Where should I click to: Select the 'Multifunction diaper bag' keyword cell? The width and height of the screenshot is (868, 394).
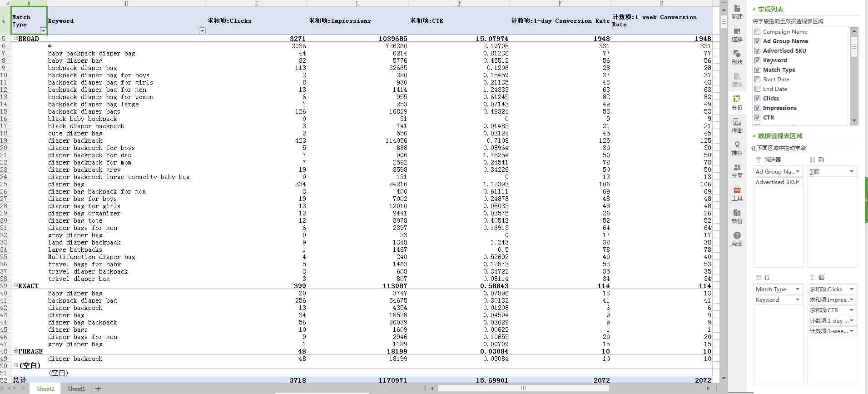pyautogui.click(x=126, y=257)
